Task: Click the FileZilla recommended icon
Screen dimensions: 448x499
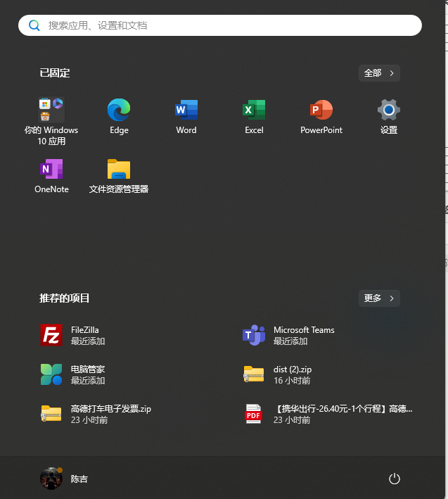Action: point(51,335)
